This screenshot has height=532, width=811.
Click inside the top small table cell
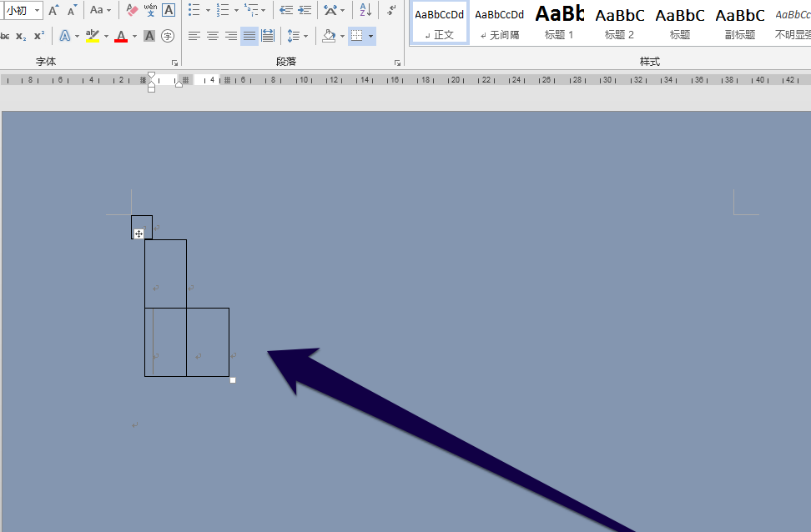coord(142,227)
